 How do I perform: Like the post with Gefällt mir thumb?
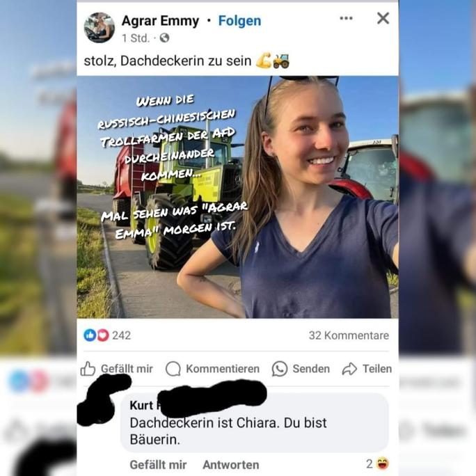pos(88,369)
